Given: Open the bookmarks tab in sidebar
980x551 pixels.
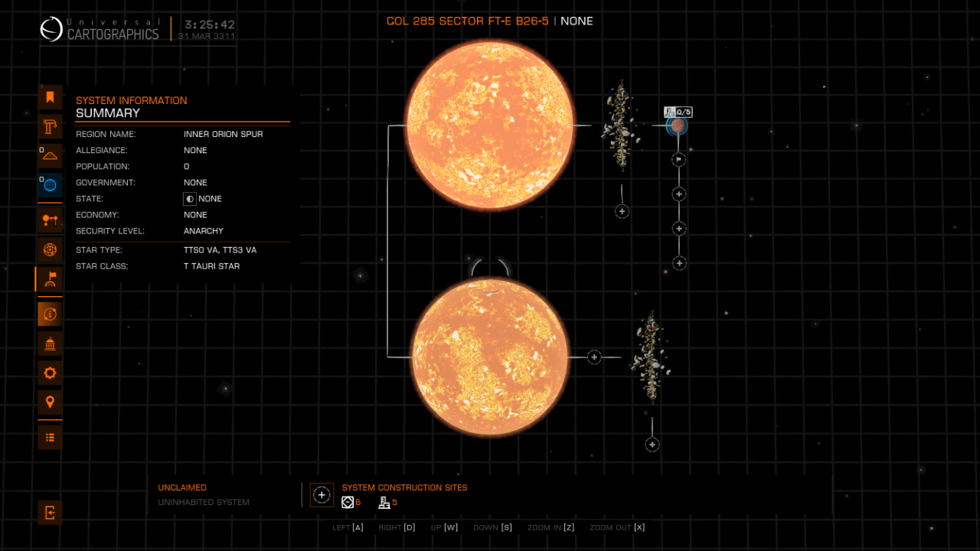Looking at the screenshot, I should coord(50,97).
